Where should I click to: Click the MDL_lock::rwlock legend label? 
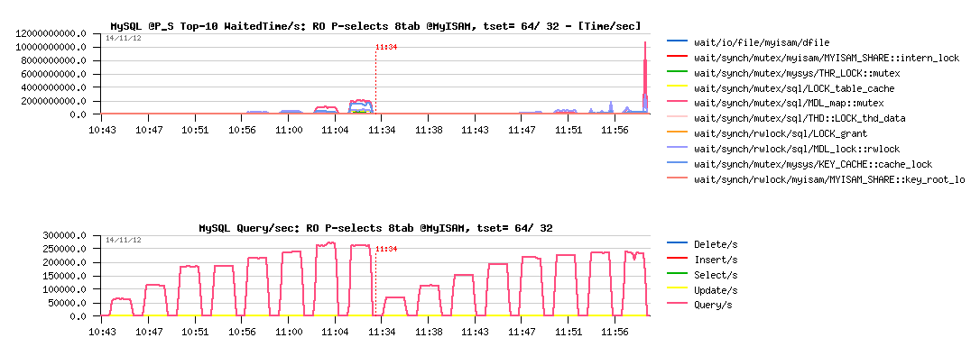click(x=797, y=149)
